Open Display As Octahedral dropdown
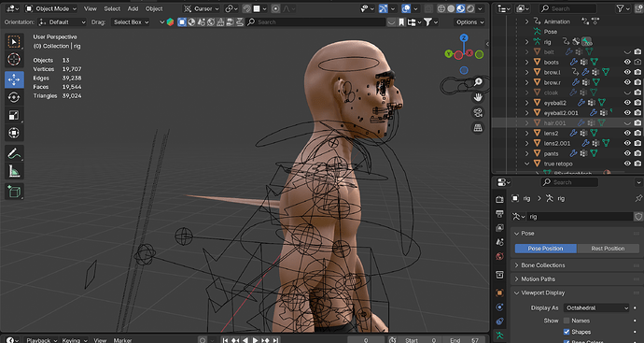Screen dimensions: 644x343 pos(595,307)
